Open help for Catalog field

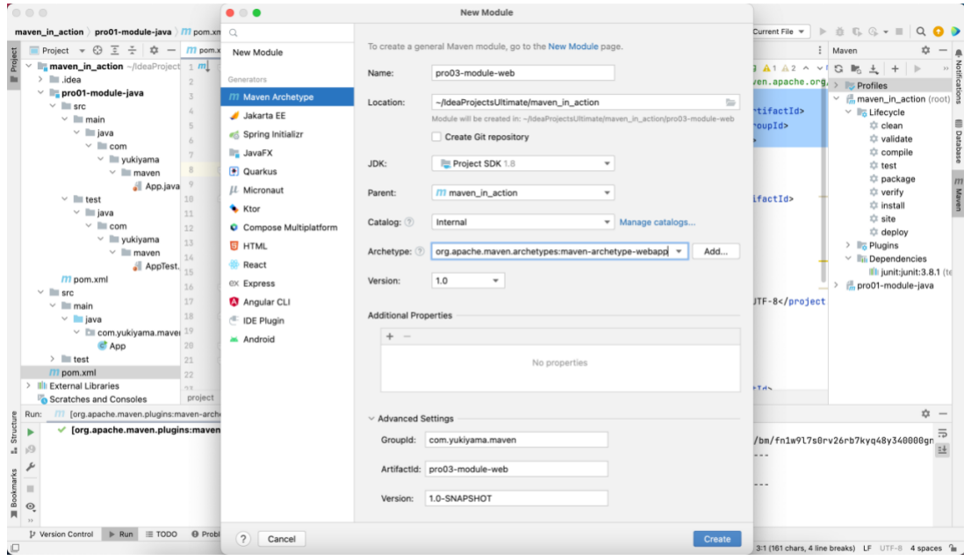pyautogui.click(x=409, y=222)
